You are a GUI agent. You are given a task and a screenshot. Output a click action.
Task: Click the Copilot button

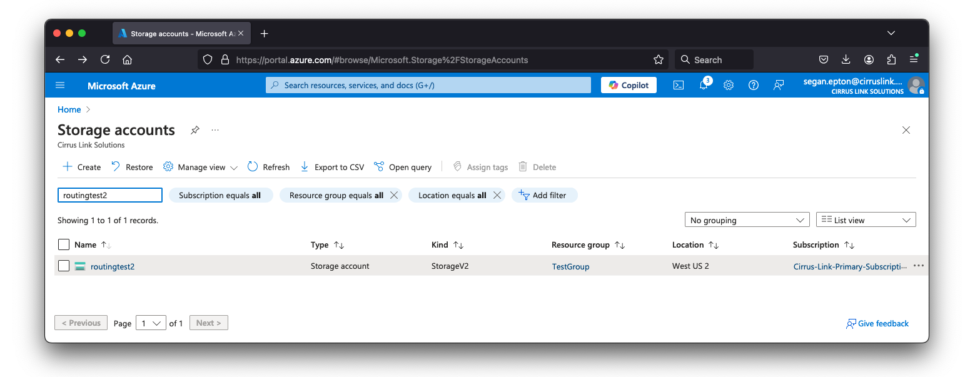pyautogui.click(x=629, y=86)
